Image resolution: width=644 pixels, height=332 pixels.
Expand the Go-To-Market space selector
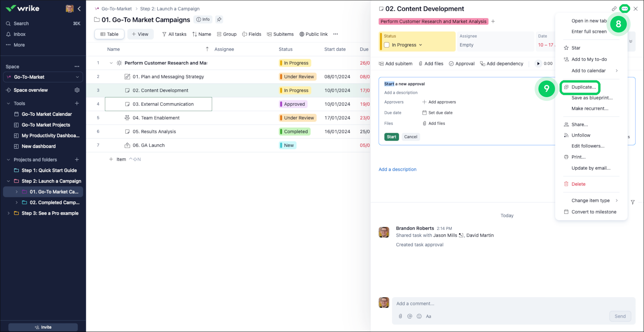(77, 77)
